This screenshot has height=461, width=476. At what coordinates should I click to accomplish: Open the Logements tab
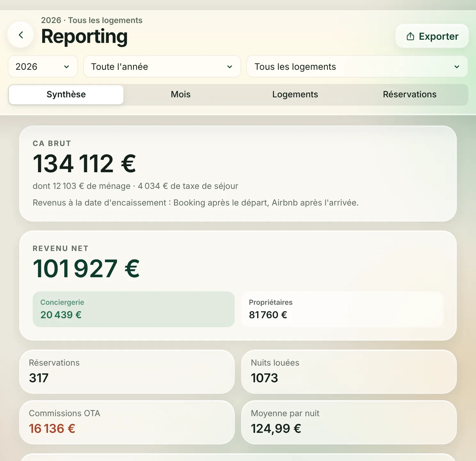[295, 94]
